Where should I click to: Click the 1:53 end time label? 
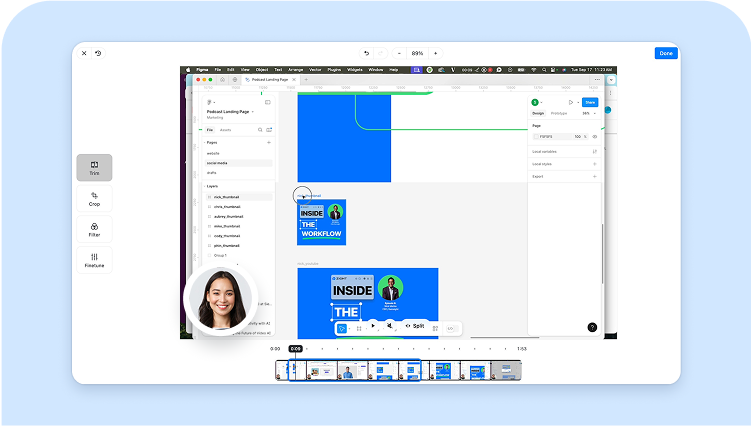click(522, 349)
